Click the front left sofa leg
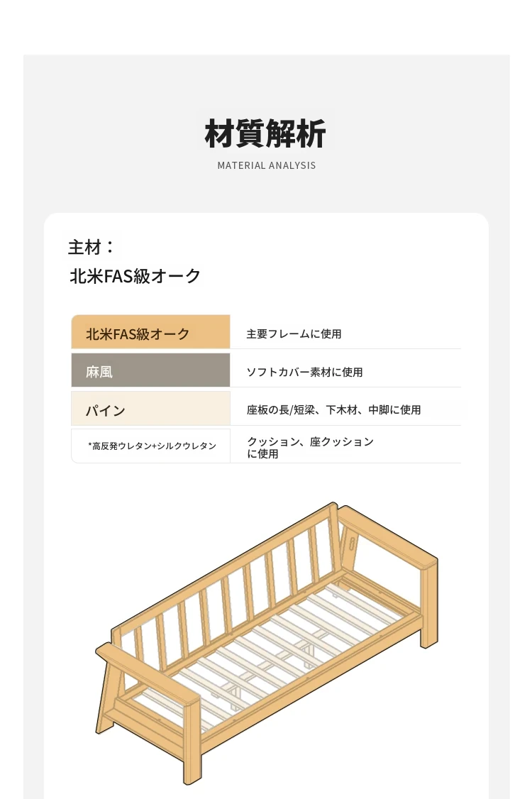 coord(192,743)
